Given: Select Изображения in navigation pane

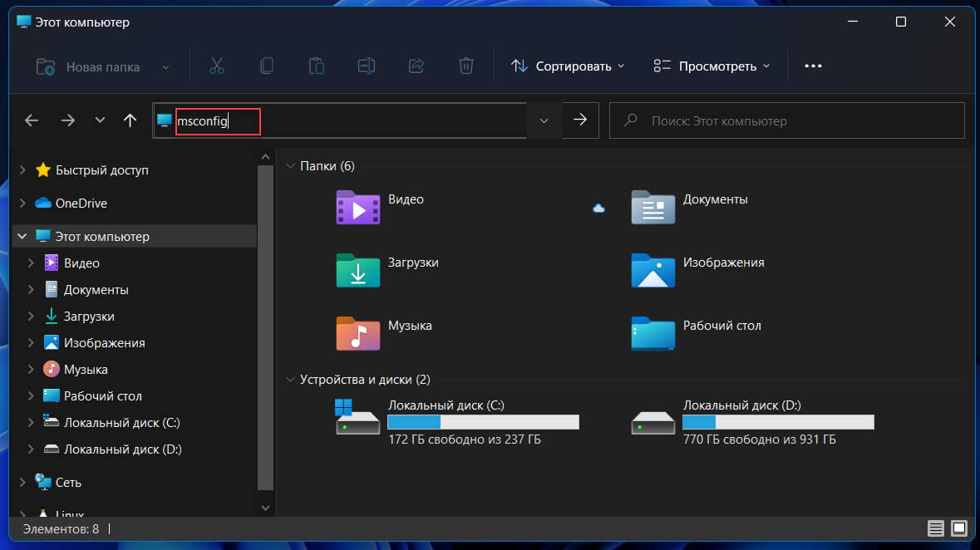Looking at the screenshot, I should 105,343.
